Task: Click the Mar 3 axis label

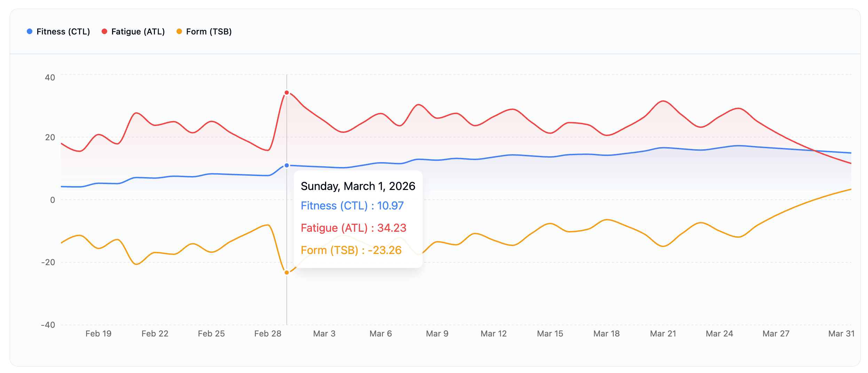Action: [x=324, y=334]
